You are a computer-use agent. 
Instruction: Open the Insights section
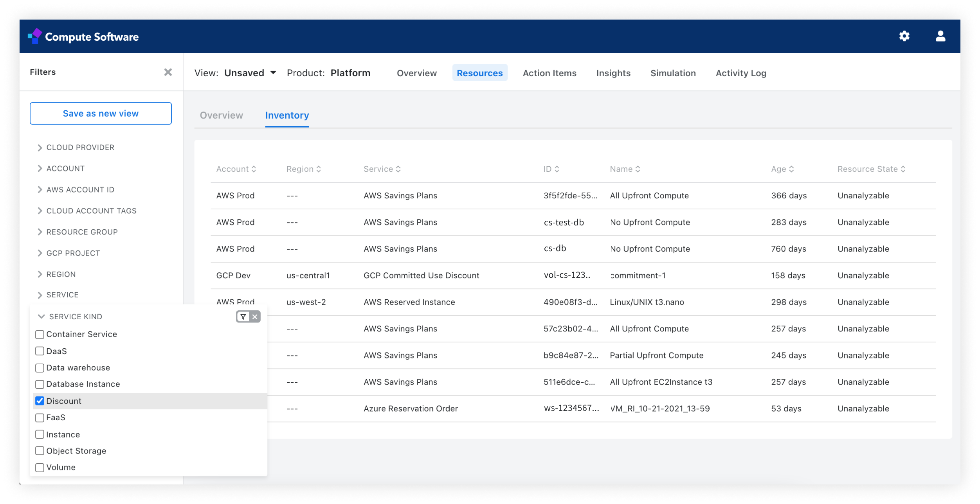613,73
